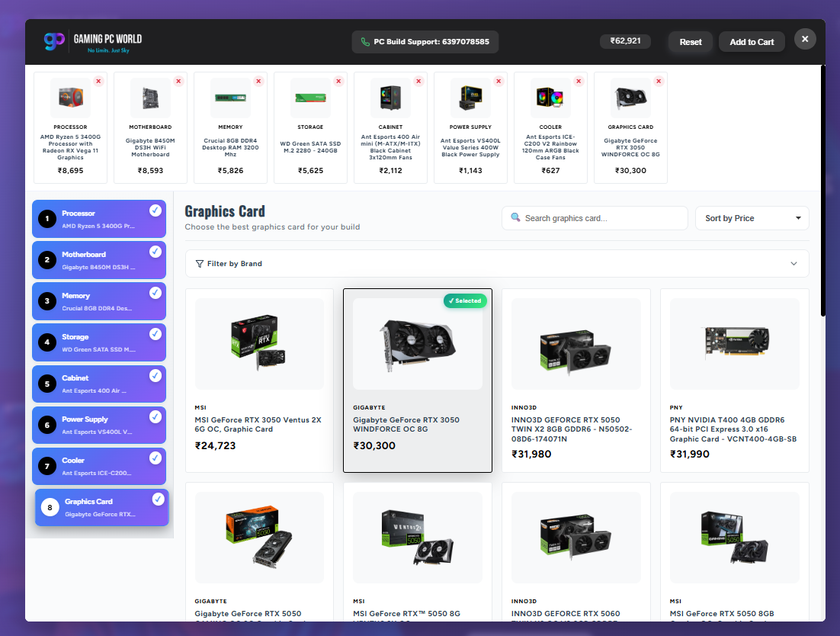The image size is (840, 636).
Task: Click the ₹31,980 price text
Action: [531, 454]
